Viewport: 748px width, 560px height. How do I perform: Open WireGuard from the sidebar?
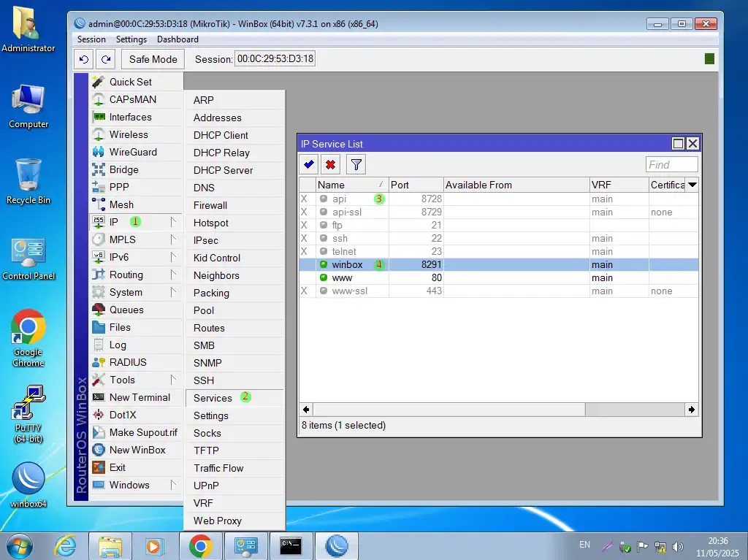[x=133, y=152]
